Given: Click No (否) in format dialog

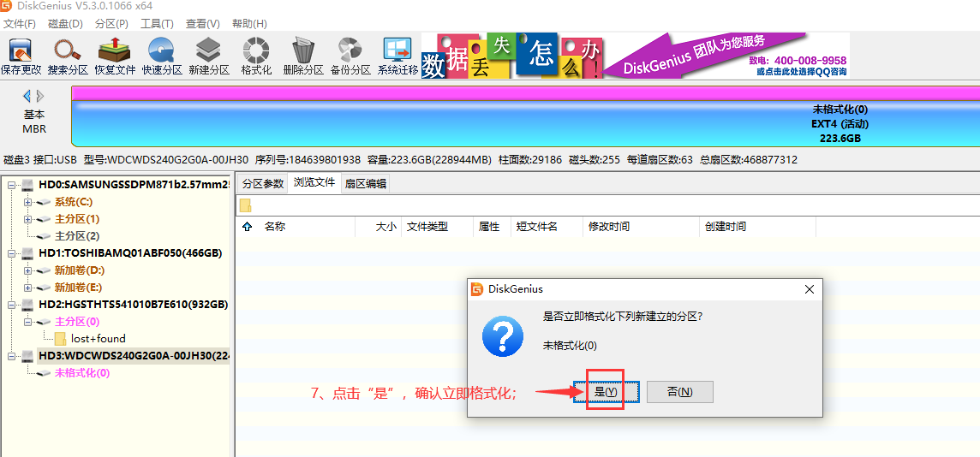Looking at the screenshot, I should coord(680,391).
